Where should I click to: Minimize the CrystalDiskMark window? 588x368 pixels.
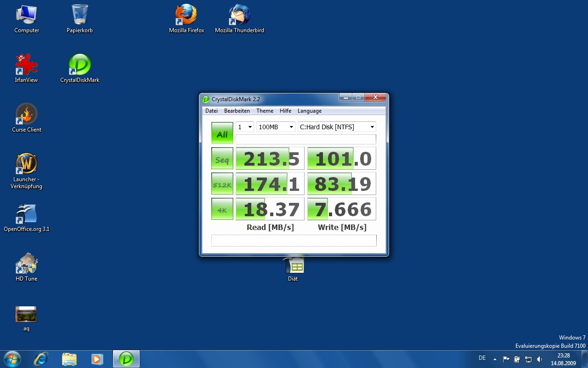345,97
